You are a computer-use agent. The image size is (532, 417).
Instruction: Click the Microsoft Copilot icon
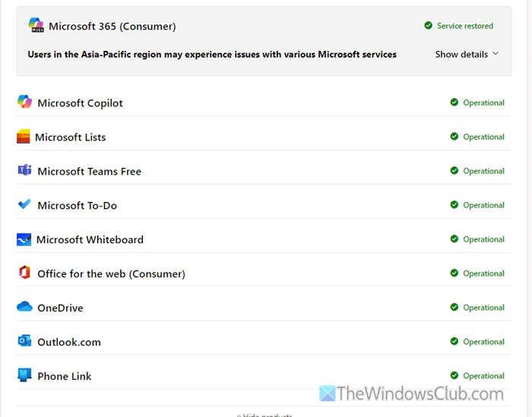tap(24, 102)
